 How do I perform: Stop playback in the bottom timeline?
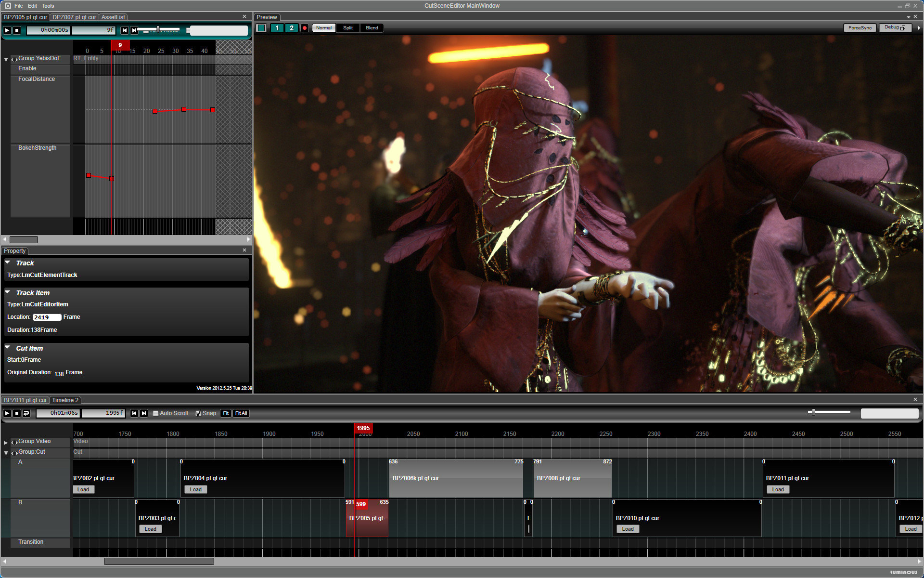coord(17,413)
